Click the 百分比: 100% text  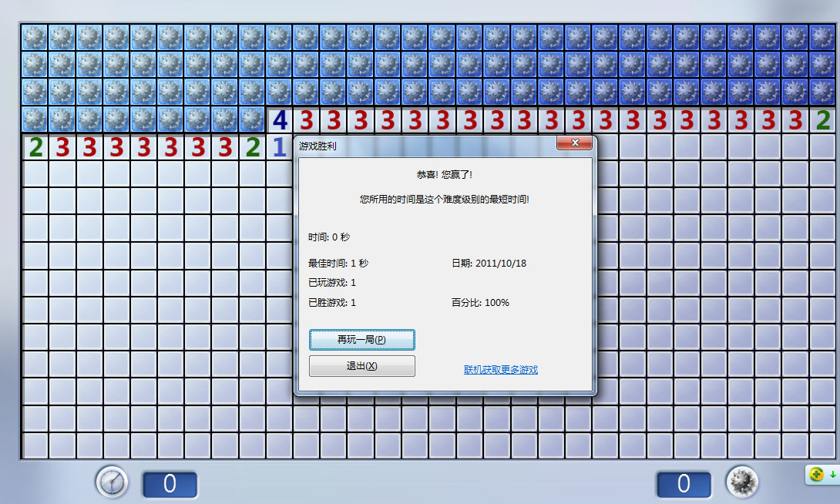pyautogui.click(x=481, y=303)
